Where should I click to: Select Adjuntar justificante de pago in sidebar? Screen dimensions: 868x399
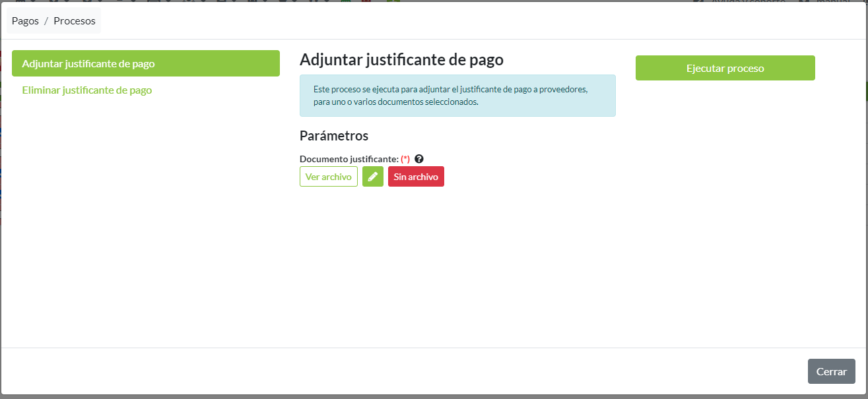[x=146, y=63]
